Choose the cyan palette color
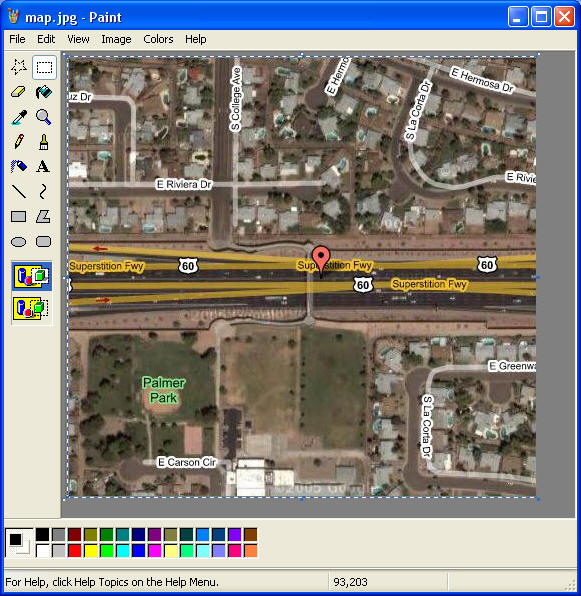Image resolution: width=581 pixels, height=596 pixels. click(x=123, y=551)
